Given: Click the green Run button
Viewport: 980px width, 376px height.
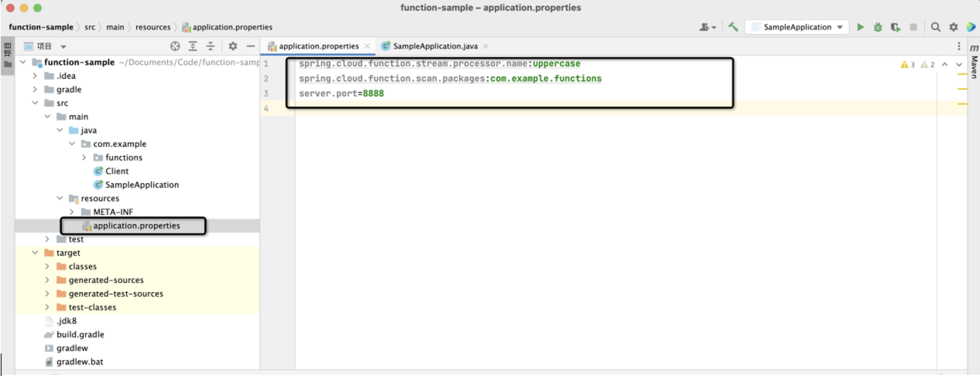Looking at the screenshot, I should point(860,27).
